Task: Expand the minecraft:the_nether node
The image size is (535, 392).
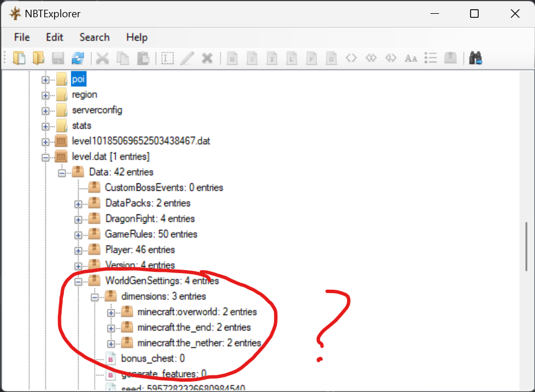Action: (x=111, y=344)
